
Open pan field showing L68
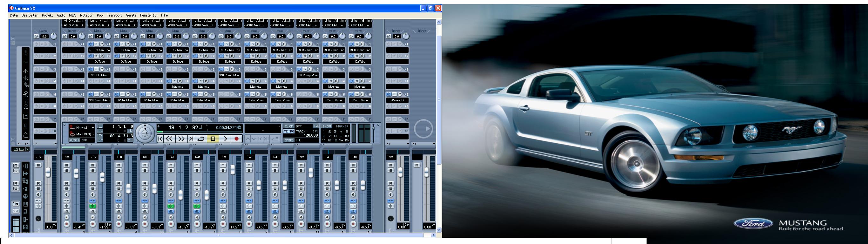pos(119,157)
